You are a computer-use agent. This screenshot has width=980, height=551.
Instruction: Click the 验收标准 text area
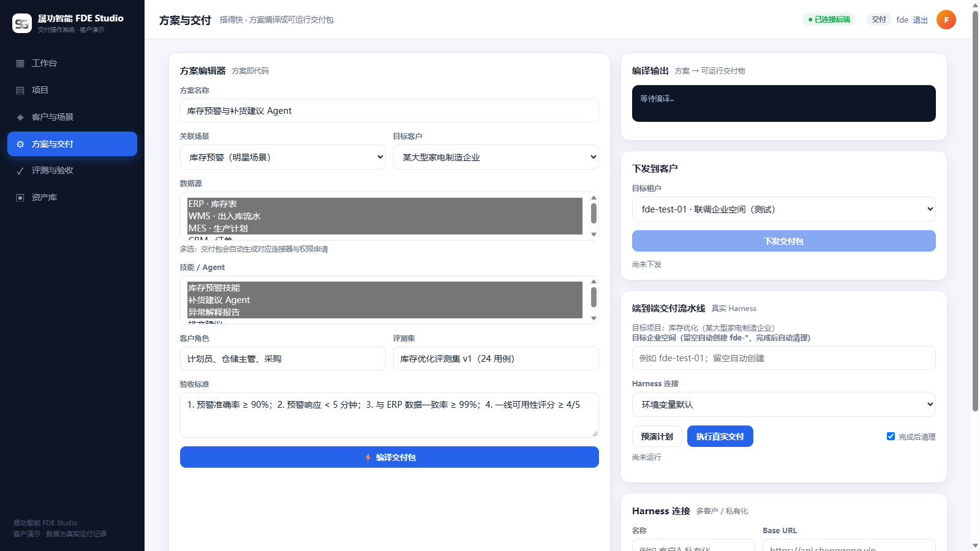(x=390, y=415)
